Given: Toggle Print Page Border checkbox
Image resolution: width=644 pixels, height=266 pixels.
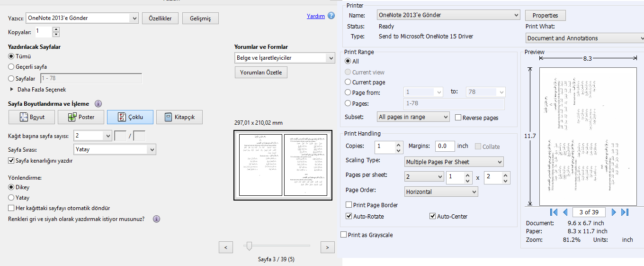Looking at the screenshot, I should click(x=349, y=205).
